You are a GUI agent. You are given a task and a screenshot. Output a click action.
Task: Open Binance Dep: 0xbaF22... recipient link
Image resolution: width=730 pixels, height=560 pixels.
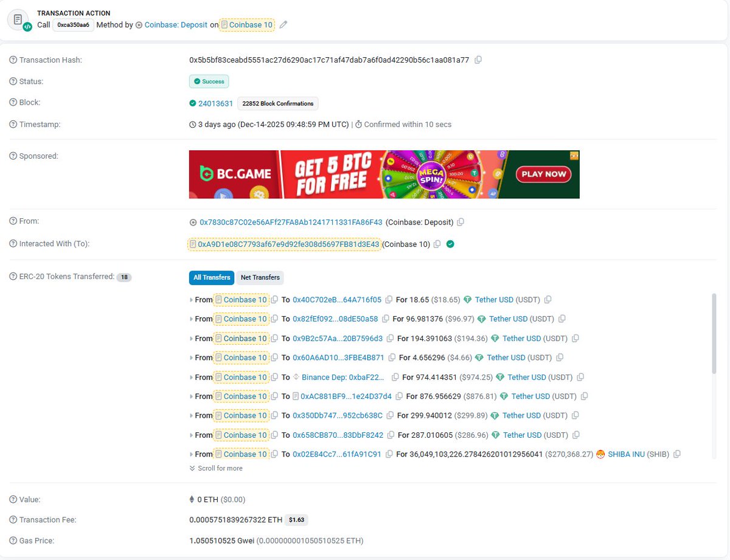point(343,378)
